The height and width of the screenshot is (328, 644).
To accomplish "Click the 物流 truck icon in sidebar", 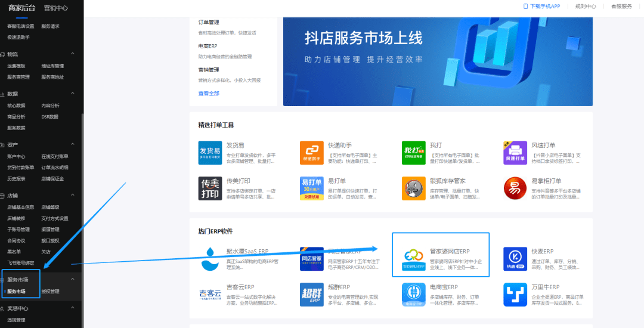I will coord(2,54).
